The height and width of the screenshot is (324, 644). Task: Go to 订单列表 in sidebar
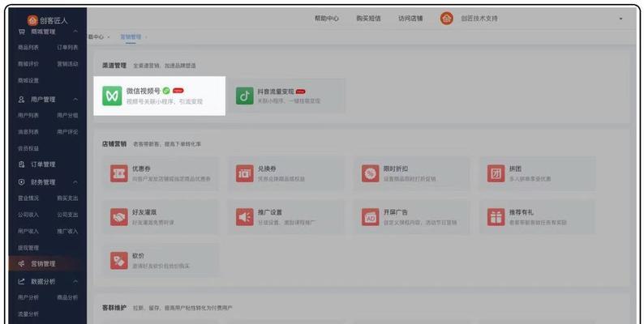click(x=67, y=48)
